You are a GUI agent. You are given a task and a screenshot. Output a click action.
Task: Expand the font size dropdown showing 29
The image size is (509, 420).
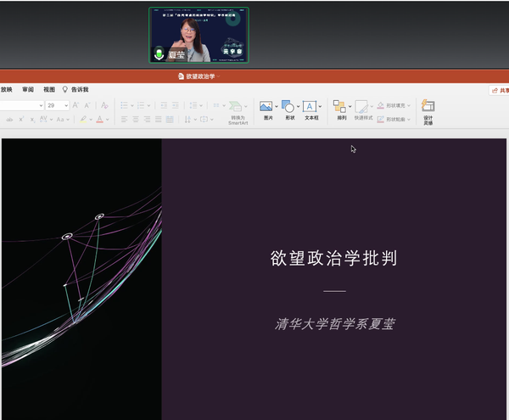pyautogui.click(x=65, y=105)
